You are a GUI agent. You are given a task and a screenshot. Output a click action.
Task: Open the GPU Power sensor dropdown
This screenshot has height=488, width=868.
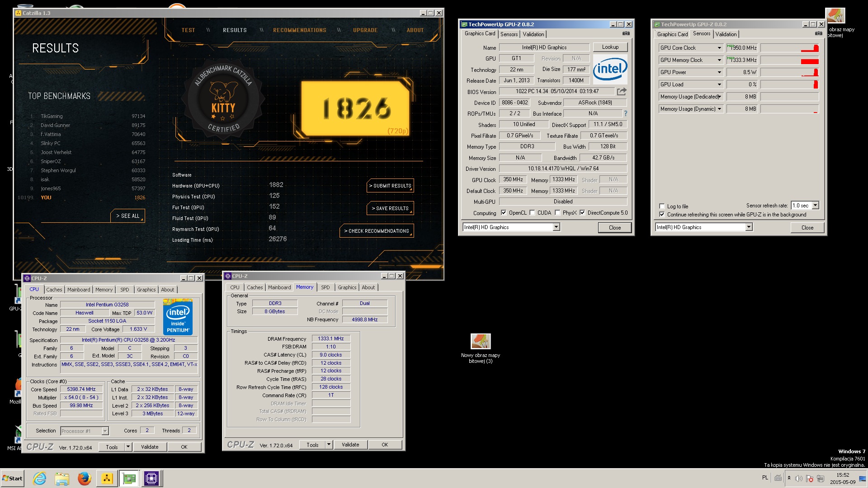coord(719,72)
